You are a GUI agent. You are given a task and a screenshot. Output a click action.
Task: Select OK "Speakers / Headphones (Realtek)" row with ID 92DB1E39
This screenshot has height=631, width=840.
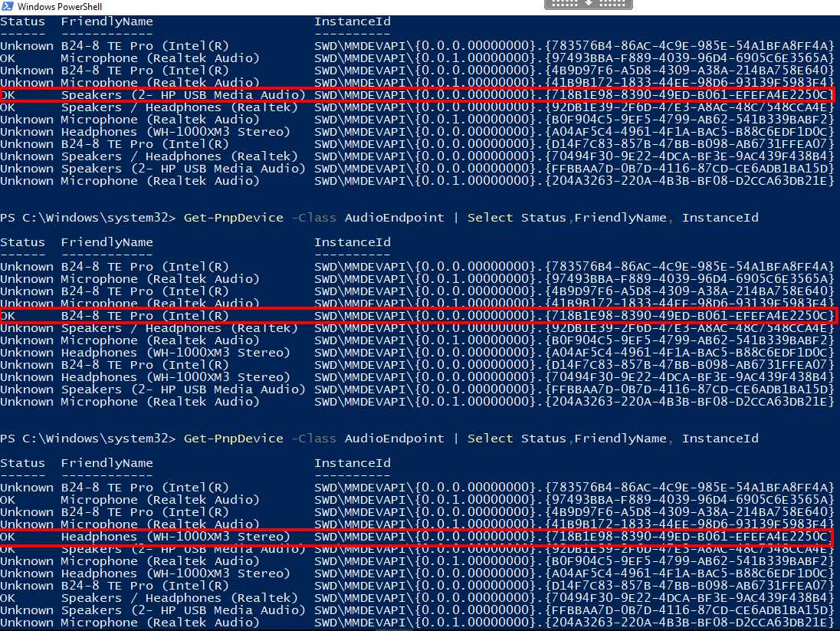[418, 107]
